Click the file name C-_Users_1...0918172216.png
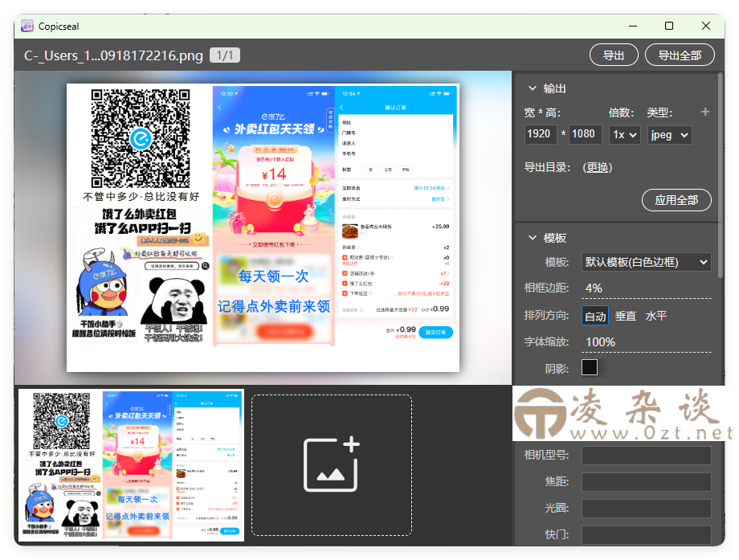 pyautogui.click(x=113, y=55)
